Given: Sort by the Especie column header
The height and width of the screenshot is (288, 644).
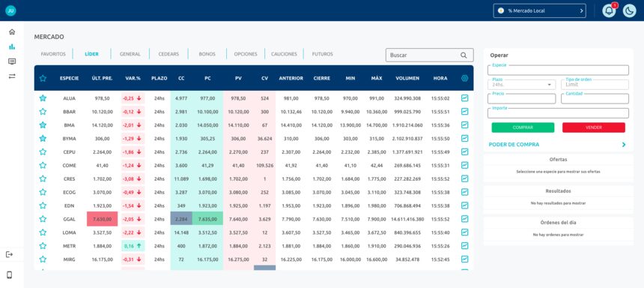Looking at the screenshot, I should click(x=69, y=78).
